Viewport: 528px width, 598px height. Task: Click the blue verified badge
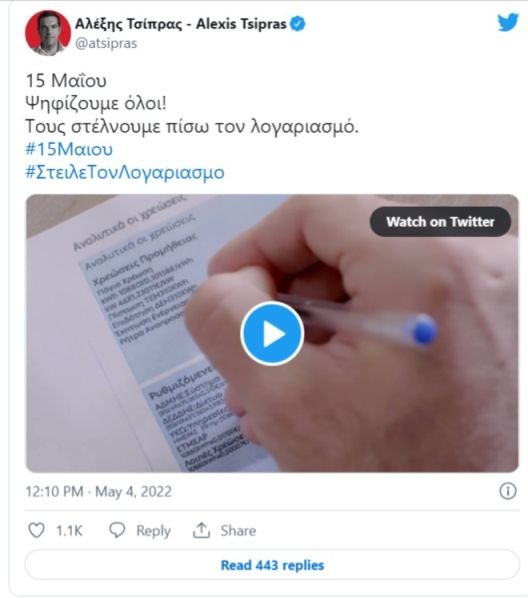click(298, 24)
